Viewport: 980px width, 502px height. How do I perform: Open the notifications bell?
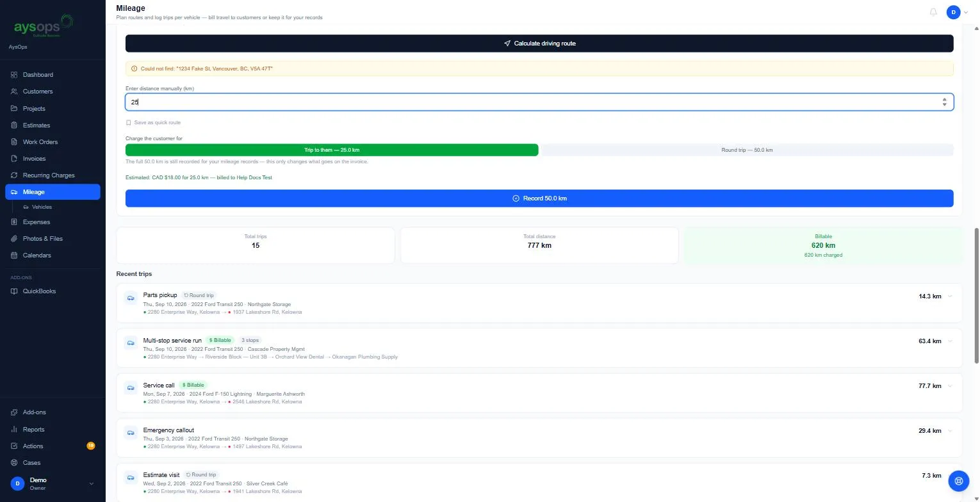[x=933, y=12]
